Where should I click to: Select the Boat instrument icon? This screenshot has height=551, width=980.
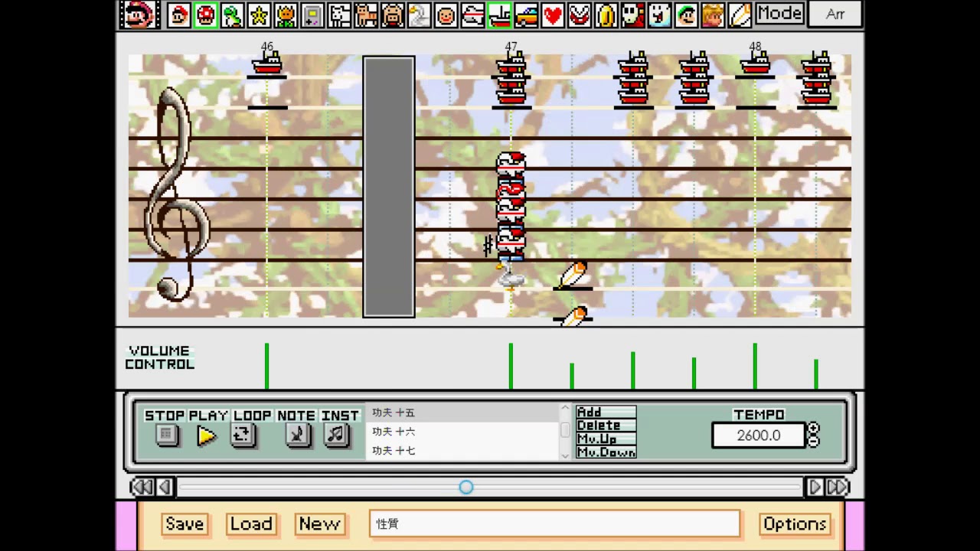[500, 15]
